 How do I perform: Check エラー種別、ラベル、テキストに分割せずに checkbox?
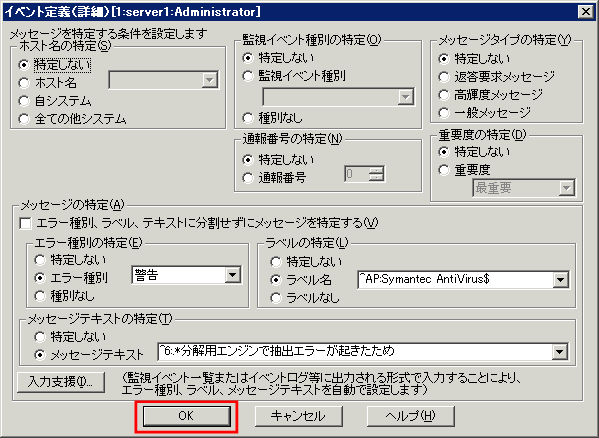tap(25, 223)
